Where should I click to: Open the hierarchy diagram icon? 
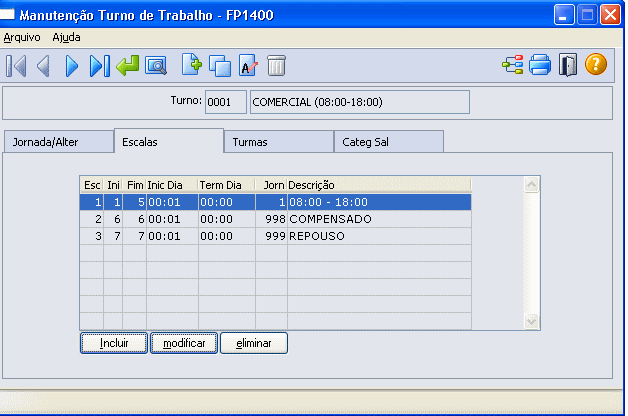tap(513, 64)
